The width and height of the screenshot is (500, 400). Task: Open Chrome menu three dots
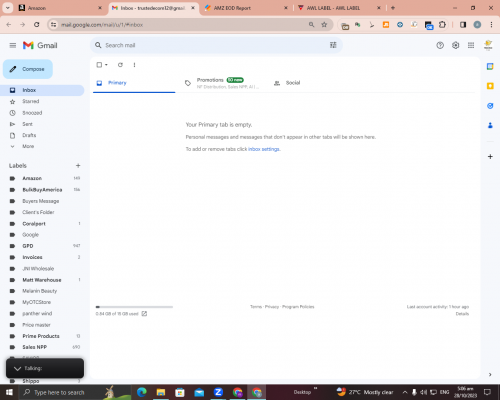coord(491,25)
